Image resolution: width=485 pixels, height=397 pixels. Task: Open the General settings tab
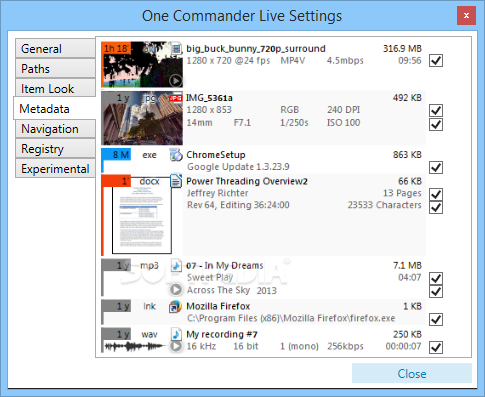click(x=55, y=49)
